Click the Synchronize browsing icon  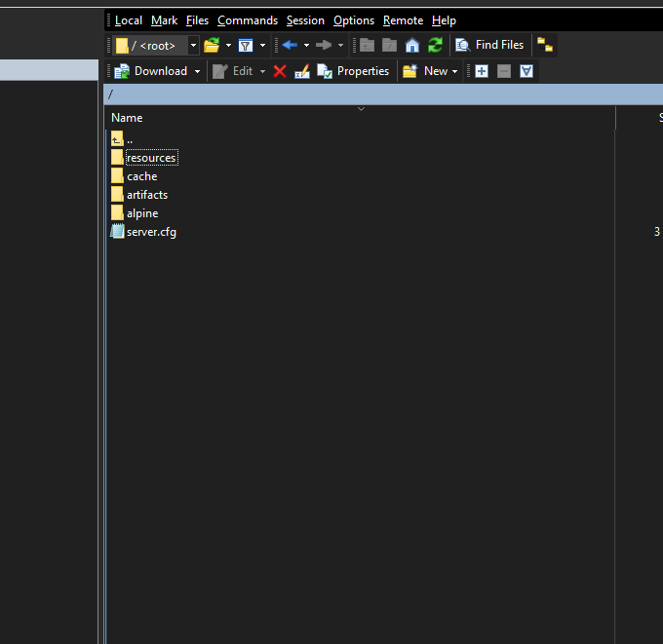tap(545, 45)
